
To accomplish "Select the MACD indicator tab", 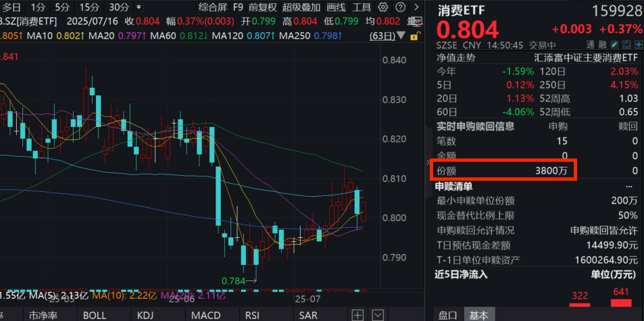I will pyautogui.click(x=205, y=315).
